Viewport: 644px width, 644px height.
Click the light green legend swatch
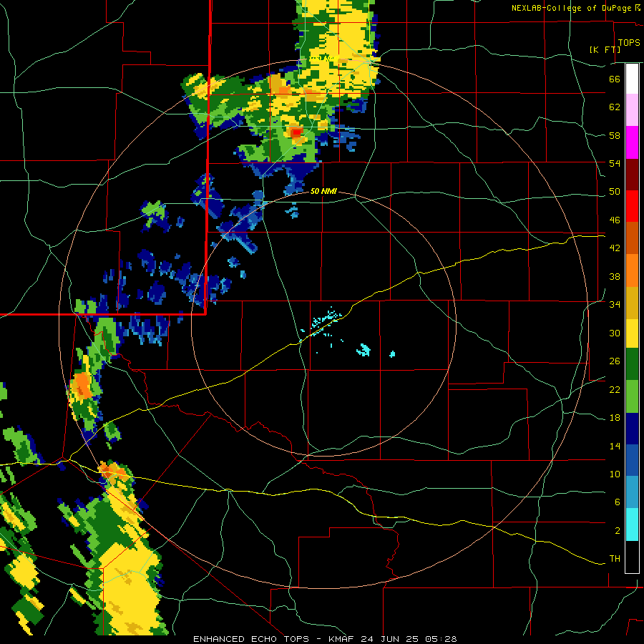tap(632, 396)
